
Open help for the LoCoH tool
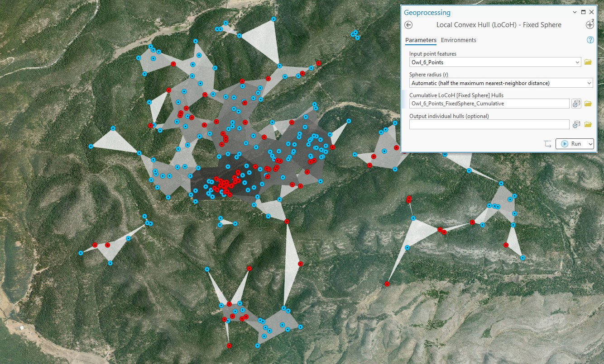(590, 40)
